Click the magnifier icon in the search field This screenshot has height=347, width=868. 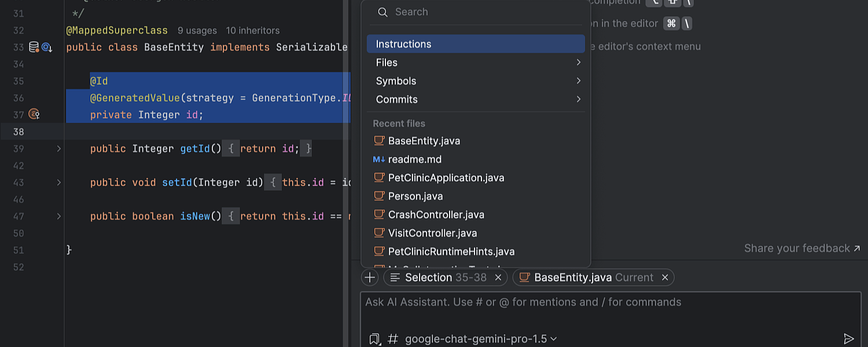[x=382, y=12]
